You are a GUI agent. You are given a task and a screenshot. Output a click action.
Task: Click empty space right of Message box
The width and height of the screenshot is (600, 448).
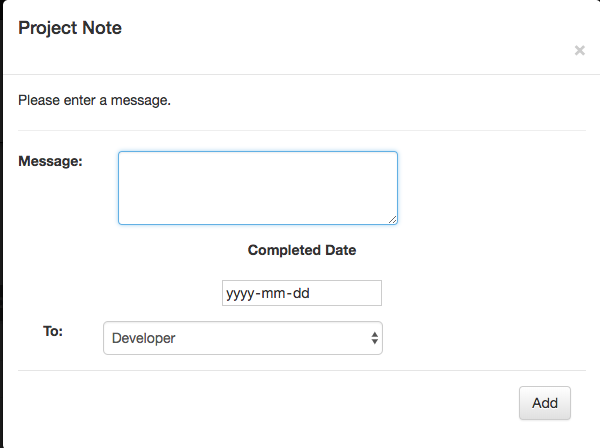[492, 188]
